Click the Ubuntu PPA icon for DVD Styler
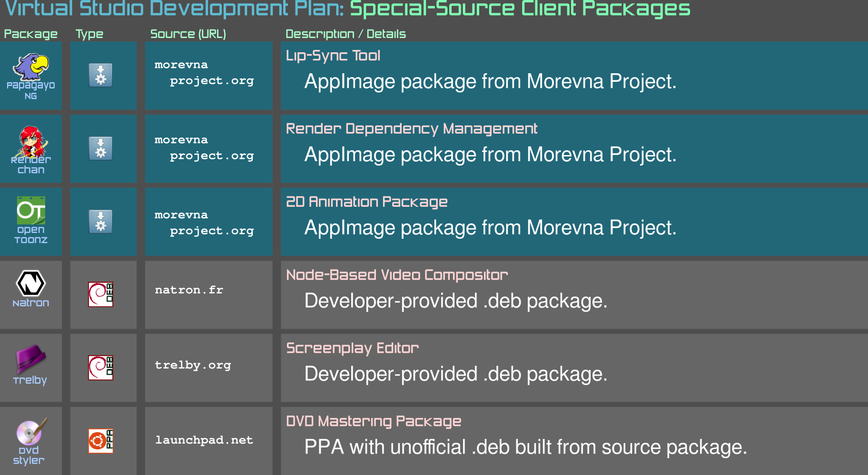This screenshot has height=475, width=868. click(x=100, y=441)
